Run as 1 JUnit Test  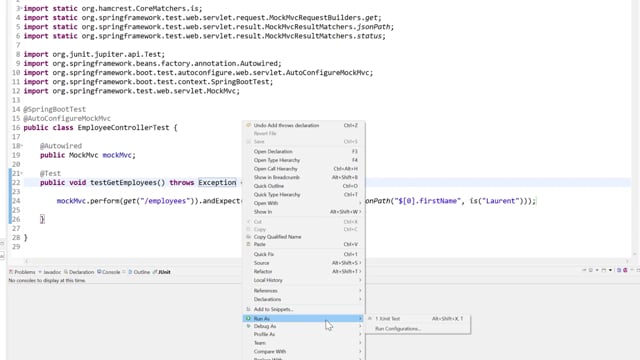tap(418, 318)
